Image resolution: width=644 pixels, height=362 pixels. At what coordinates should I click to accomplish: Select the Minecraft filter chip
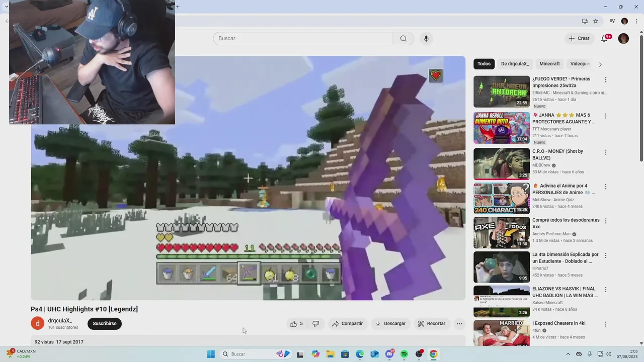tap(549, 64)
